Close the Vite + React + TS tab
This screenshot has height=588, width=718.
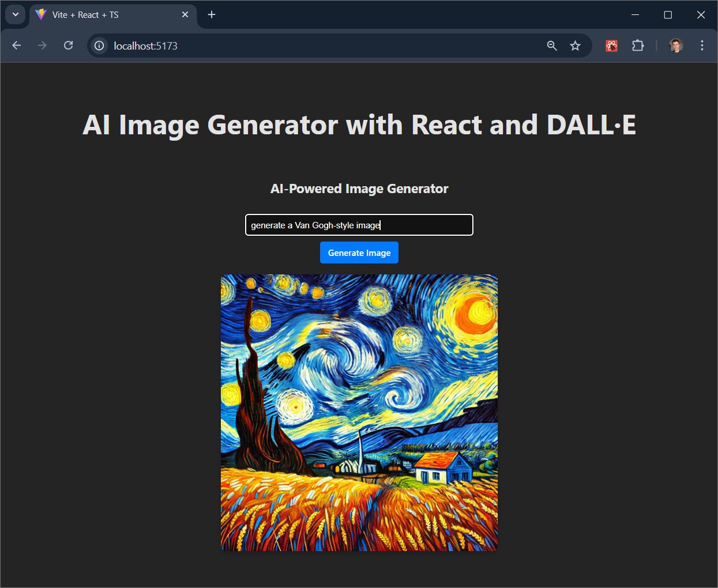click(x=185, y=14)
